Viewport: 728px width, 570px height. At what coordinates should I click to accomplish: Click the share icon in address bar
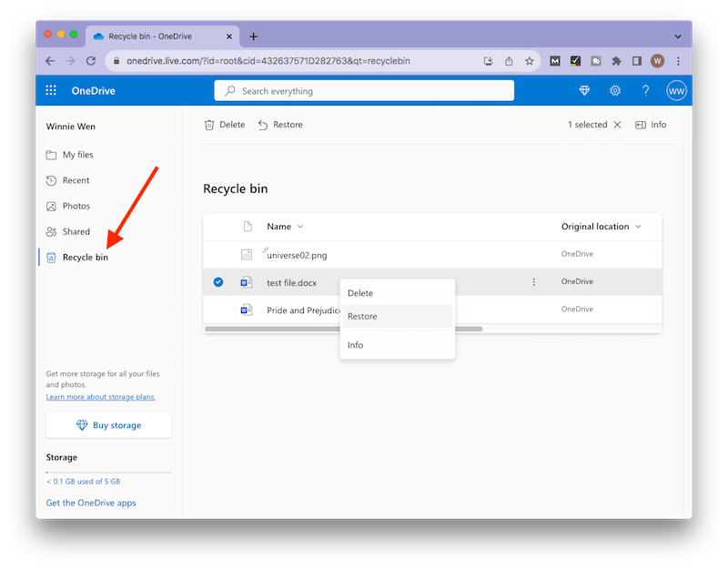509,61
